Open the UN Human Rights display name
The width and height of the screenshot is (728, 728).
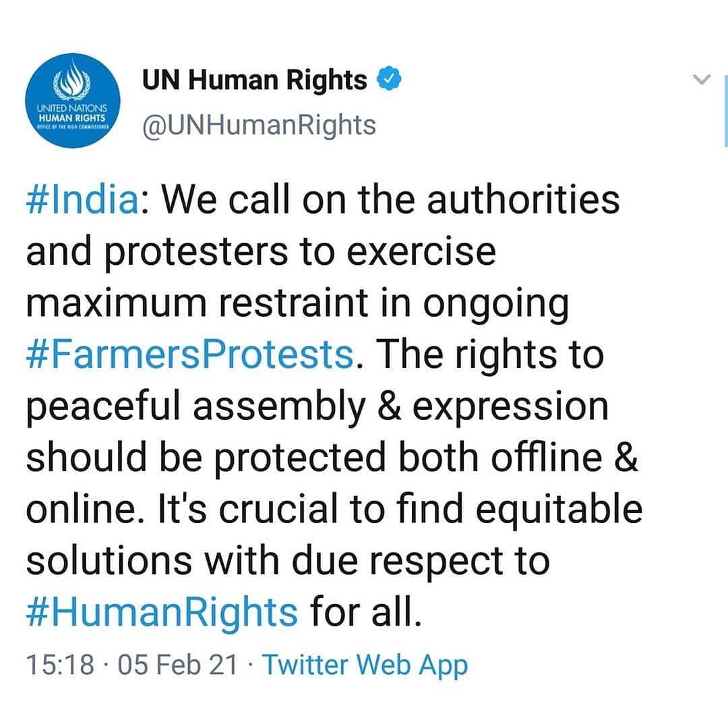click(254, 80)
